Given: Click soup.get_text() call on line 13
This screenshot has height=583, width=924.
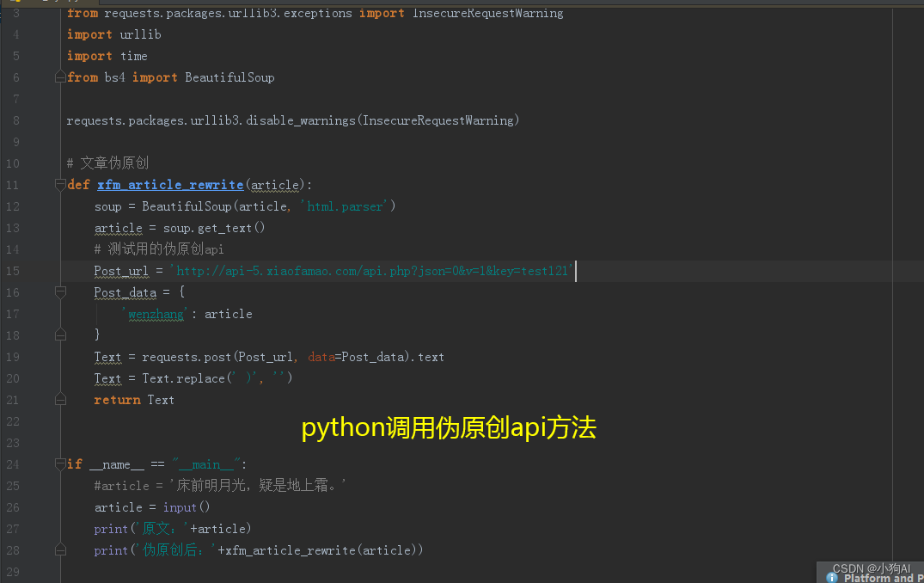Looking at the screenshot, I should 214,228.
